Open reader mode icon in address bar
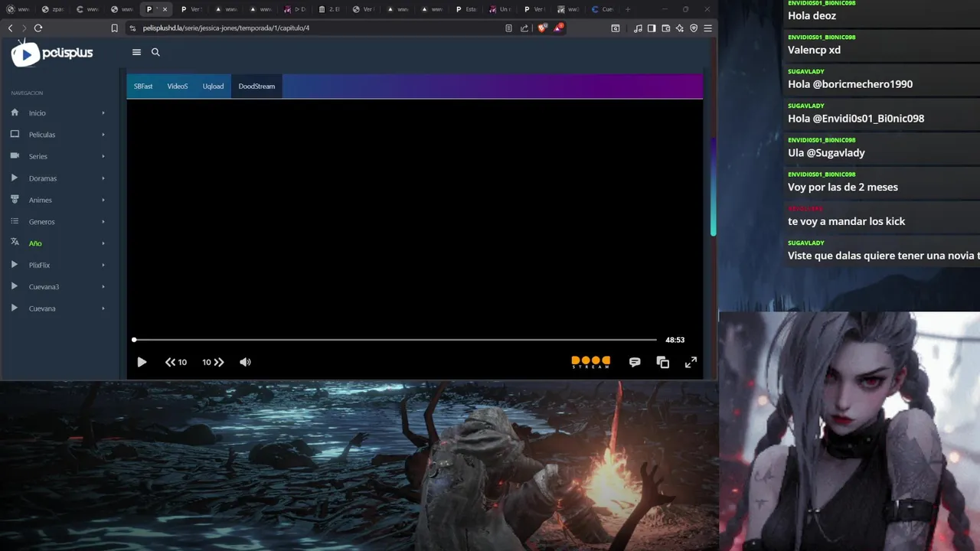This screenshot has height=551, width=980. click(x=508, y=28)
